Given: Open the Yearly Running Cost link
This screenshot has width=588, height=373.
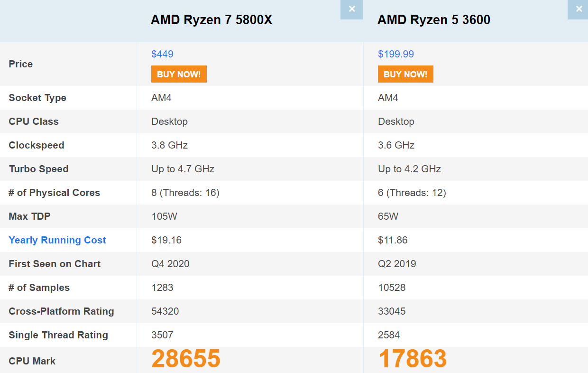Looking at the screenshot, I should point(57,240).
